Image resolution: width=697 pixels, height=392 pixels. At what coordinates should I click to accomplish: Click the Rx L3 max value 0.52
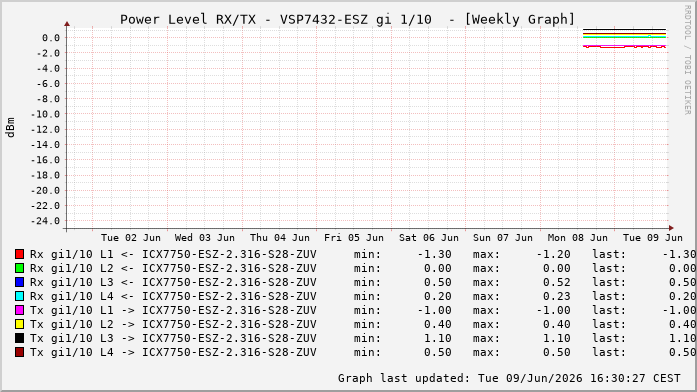[557, 282]
